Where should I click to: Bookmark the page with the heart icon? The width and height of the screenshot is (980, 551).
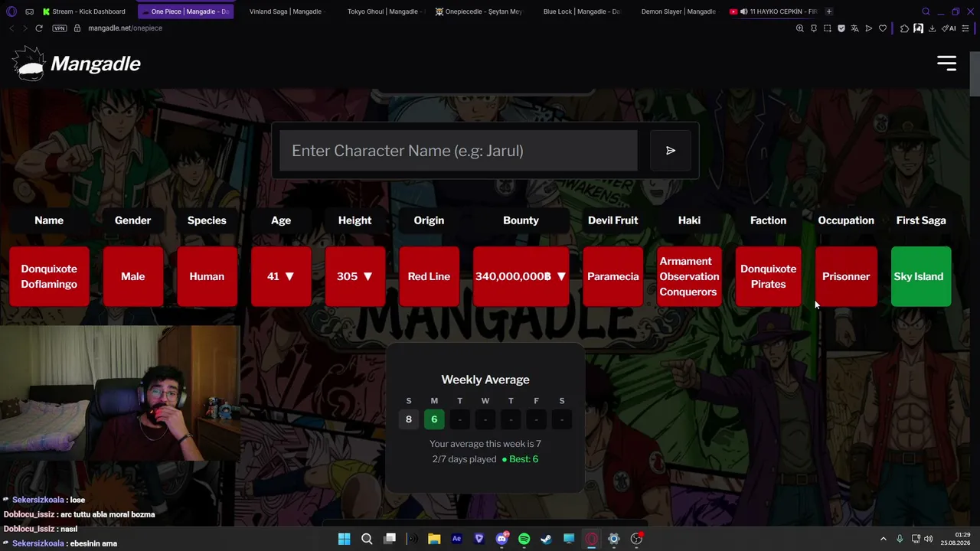pyautogui.click(x=883, y=28)
